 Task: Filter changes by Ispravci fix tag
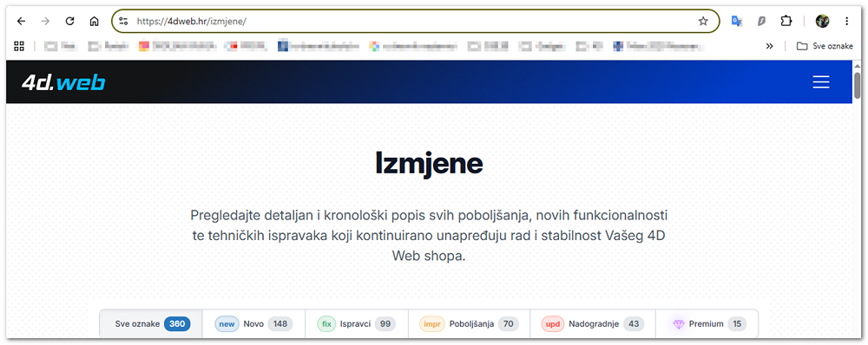click(x=357, y=324)
